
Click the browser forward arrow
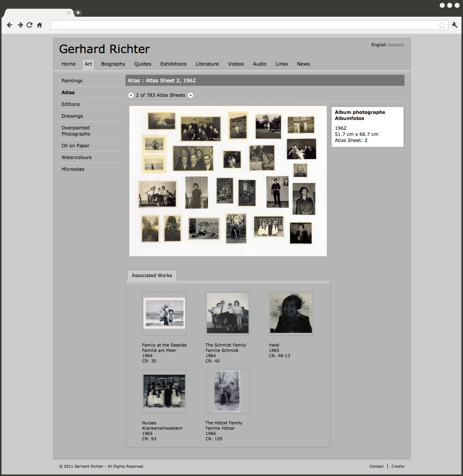[x=20, y=25]
